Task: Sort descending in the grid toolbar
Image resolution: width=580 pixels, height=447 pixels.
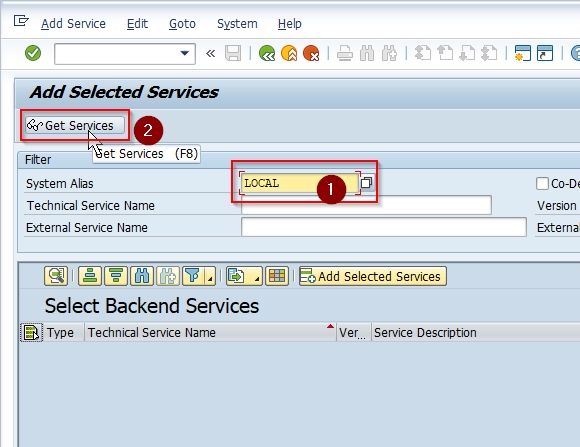Action: [116, 276]
